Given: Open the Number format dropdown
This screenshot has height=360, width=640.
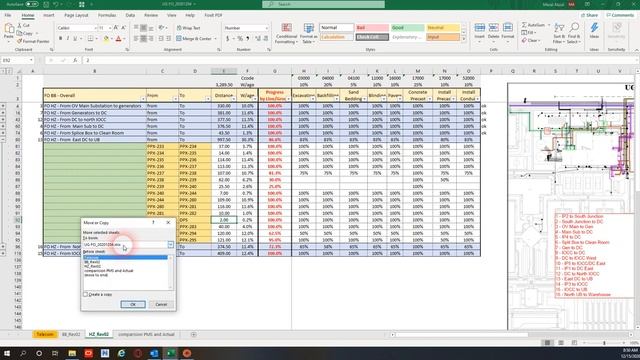Looking at the screenshot, I should 267,28.
